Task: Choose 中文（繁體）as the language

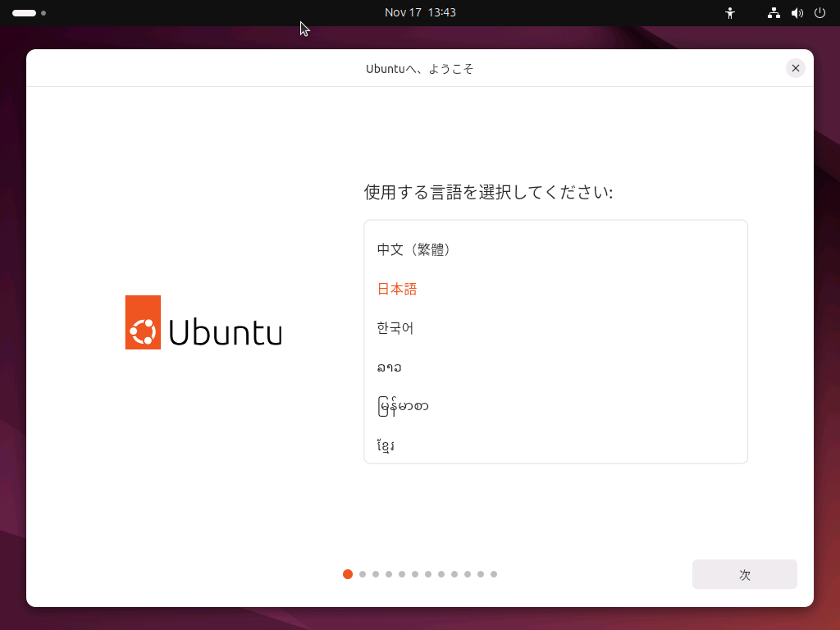Action: pos(414,249)
